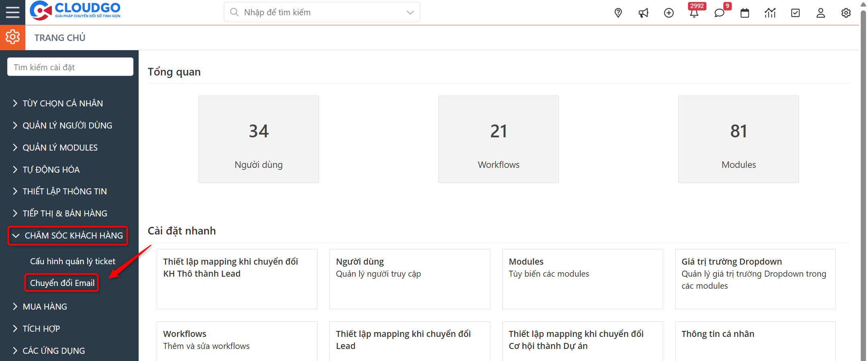Viewport: 868px width, 361px height.
Task: Open the announcements megaphone icon
Action: coord(643,13)
